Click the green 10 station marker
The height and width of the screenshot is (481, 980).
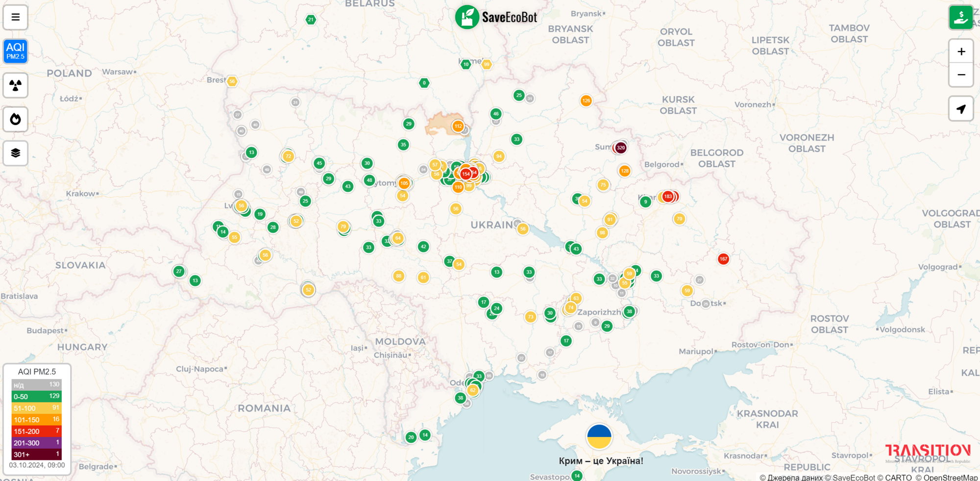tap(466, 64)
